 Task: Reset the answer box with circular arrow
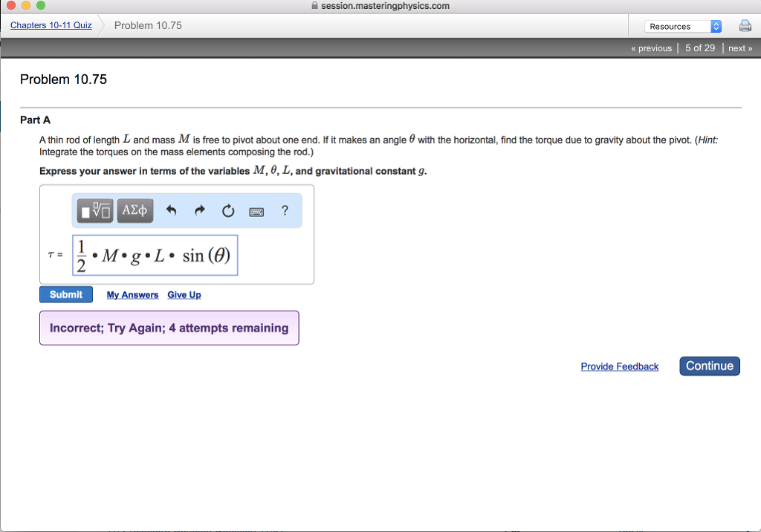228,211
